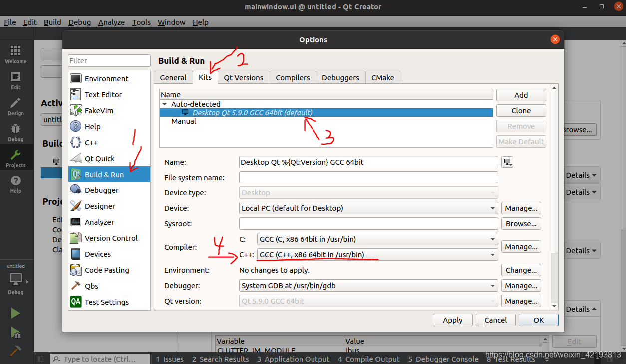The height and width of the screenshot is (364, 626).
Task: Open the Debugger System GDB dropdown
Action: [x=368, y=285]
